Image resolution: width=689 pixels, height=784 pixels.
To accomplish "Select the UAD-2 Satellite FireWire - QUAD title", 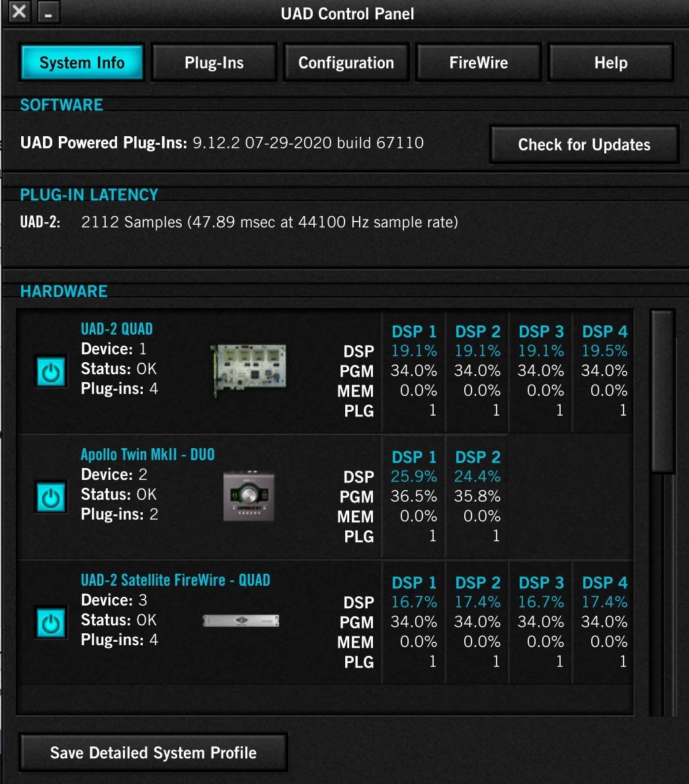I will click(x=175, y=580).
